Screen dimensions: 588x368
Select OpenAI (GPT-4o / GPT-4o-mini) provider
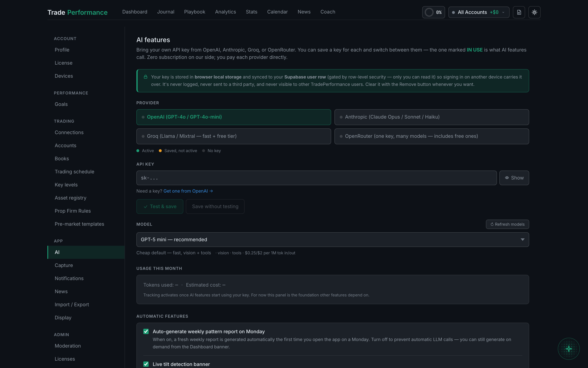coord(234,117)
